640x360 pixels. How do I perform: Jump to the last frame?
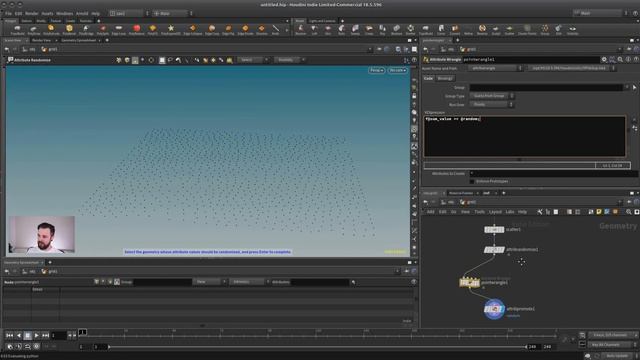coord(45,335)
